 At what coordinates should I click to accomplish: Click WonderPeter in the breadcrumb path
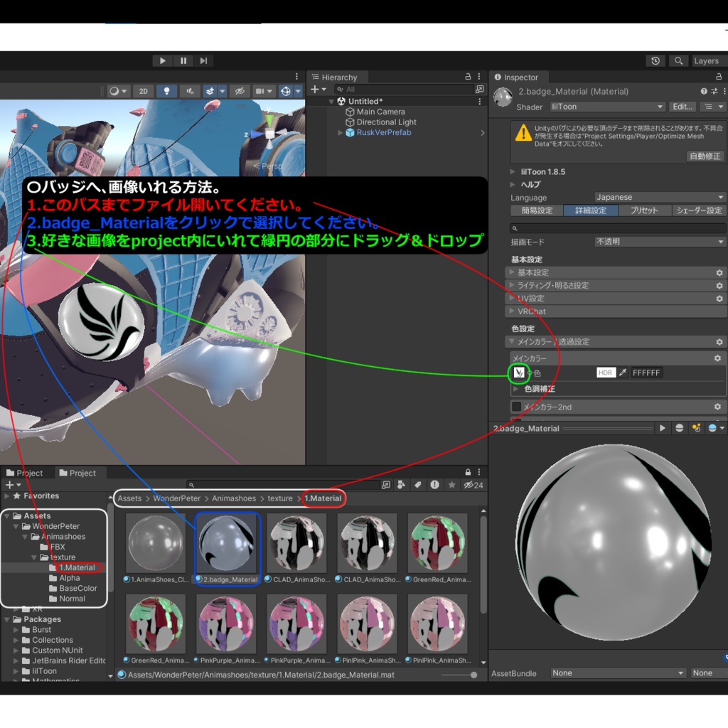pos(176,498)
